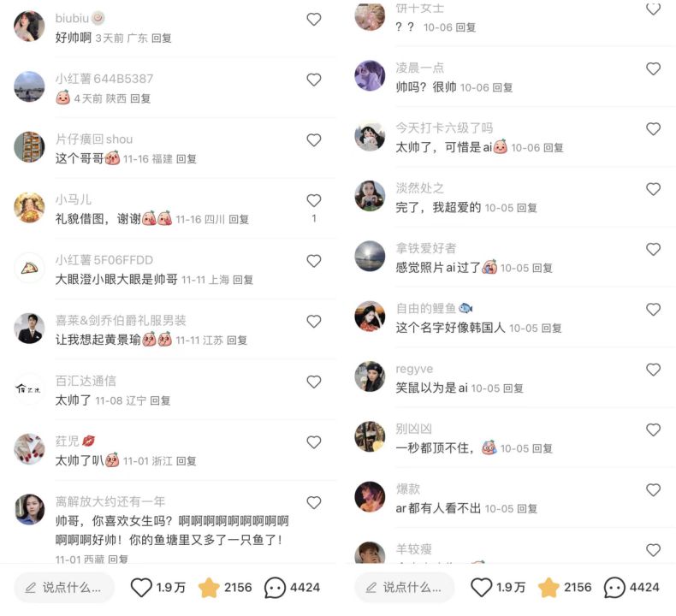Image resolution: width=676 pixels, height=616 pixels.
Task: Like 小马儿's comment with heart icon
Action: (314, 200)
